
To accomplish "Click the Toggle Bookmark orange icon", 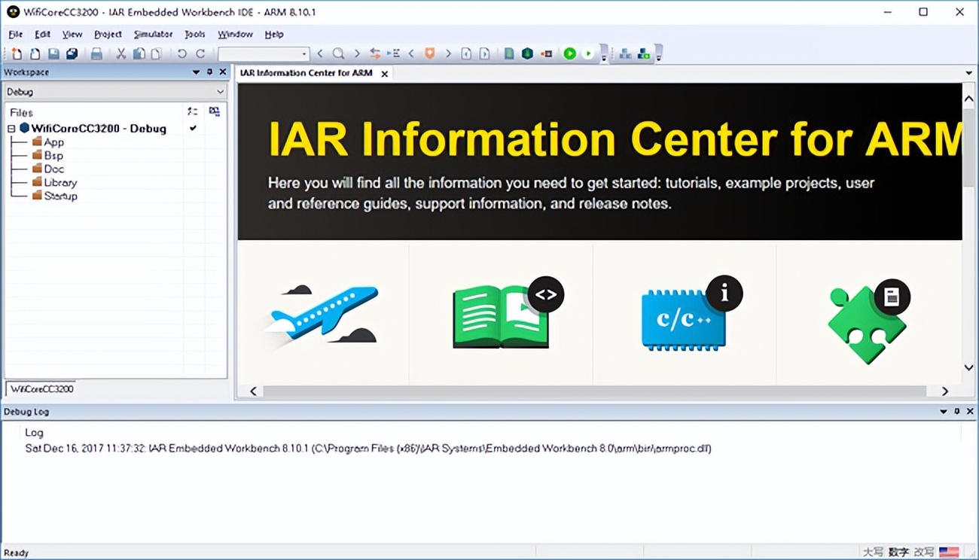I will click(430, 53).
